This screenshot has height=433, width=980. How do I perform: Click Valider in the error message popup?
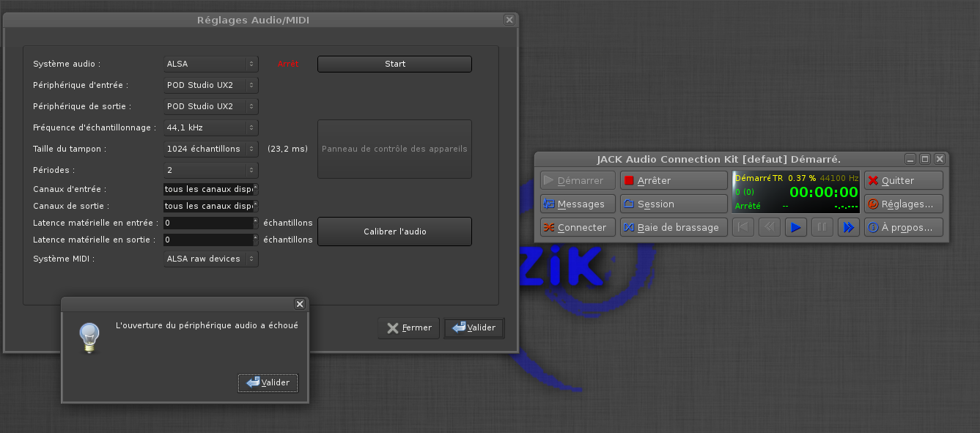pyautogui.click(x=268, y=382)
